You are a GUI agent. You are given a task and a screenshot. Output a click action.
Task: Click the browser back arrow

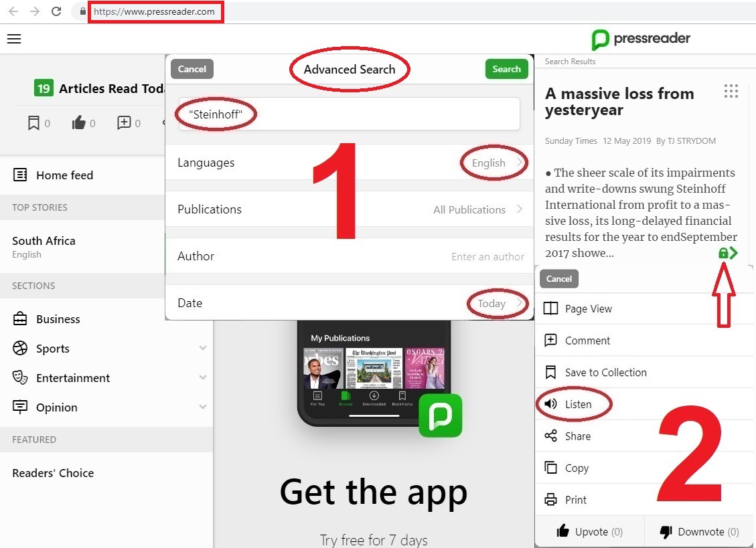click(13, 11)
